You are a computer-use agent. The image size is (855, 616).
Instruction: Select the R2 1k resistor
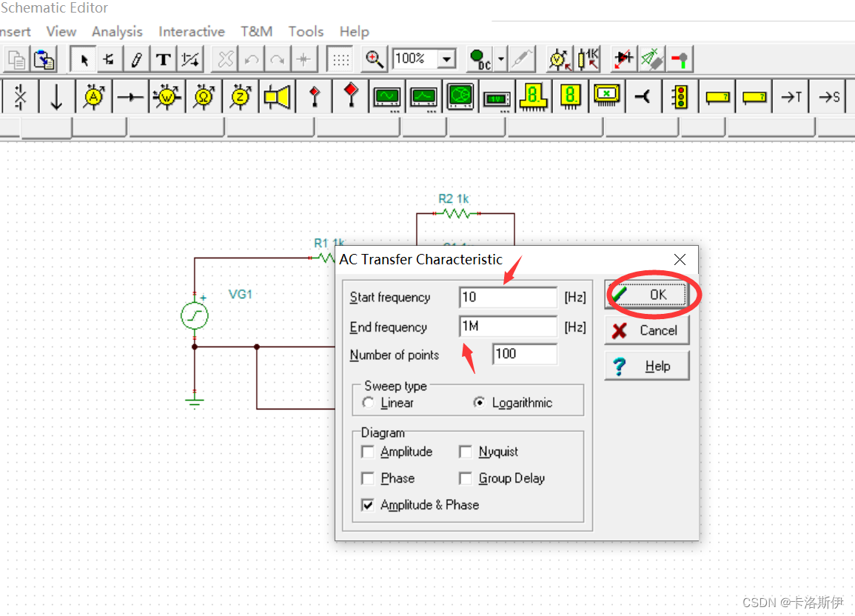457,213
